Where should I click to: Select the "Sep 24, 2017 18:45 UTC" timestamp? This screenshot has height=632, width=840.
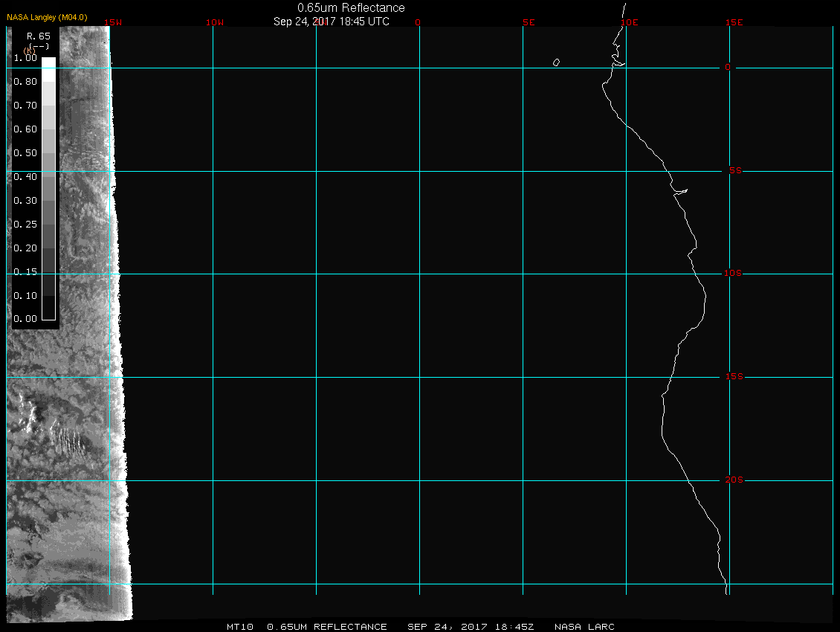[x=332, y=22]
